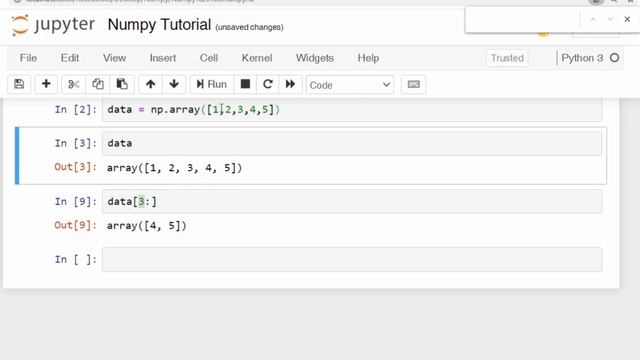This screenshot has height=360, width=640.
Task: Click into the find bar input field
Action: [x=524, y=20]
